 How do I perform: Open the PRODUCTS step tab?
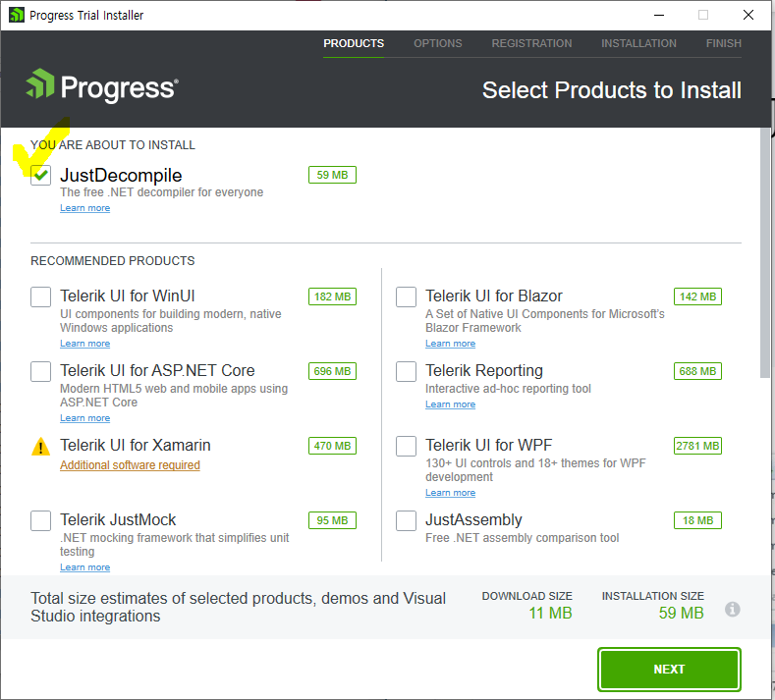(x=354, y=43)
